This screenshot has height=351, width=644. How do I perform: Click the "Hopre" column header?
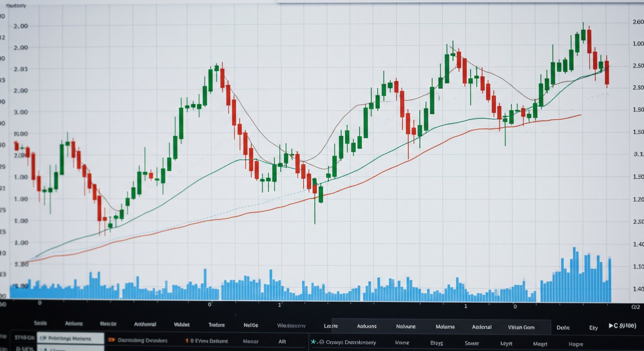576,344
